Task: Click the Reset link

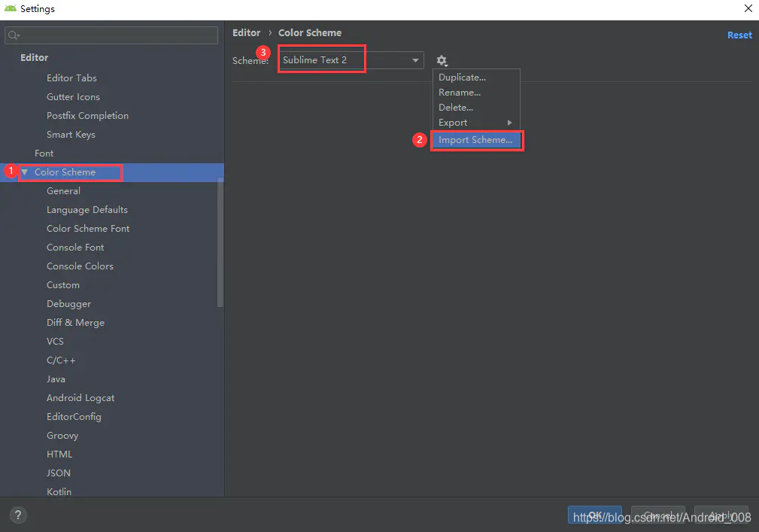Action: coord(739,35)
